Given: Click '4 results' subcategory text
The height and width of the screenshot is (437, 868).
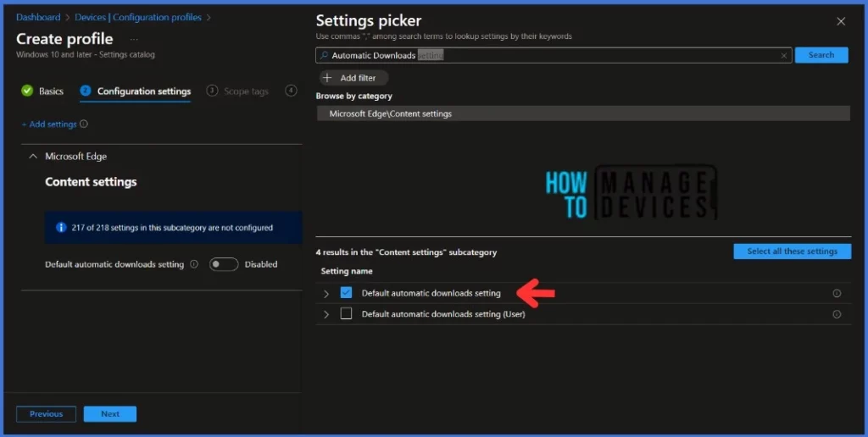Looking at the screenshot, I should (x=406, y=252).
